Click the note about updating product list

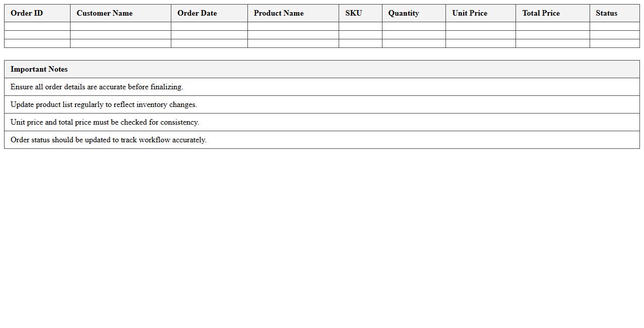tap(104, 104)
